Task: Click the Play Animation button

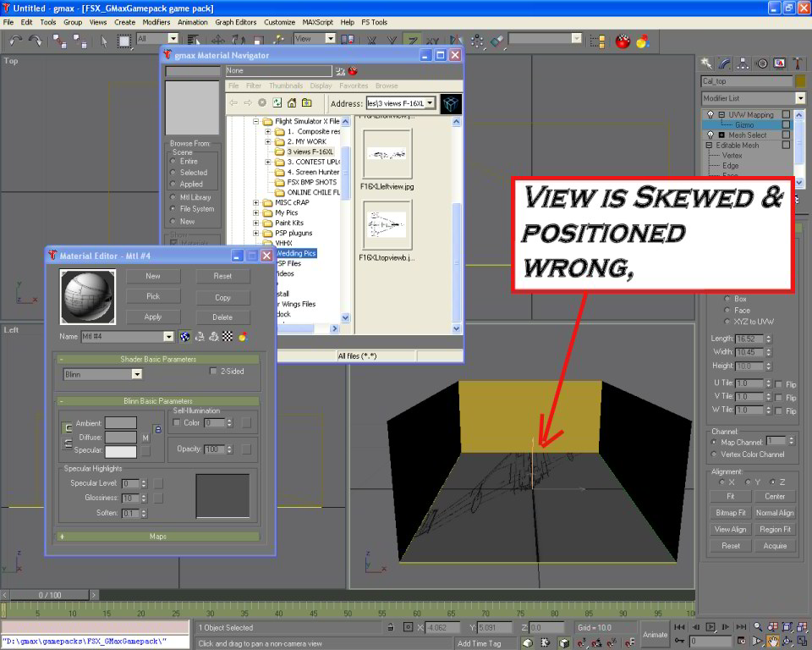Action: (712, 627)
